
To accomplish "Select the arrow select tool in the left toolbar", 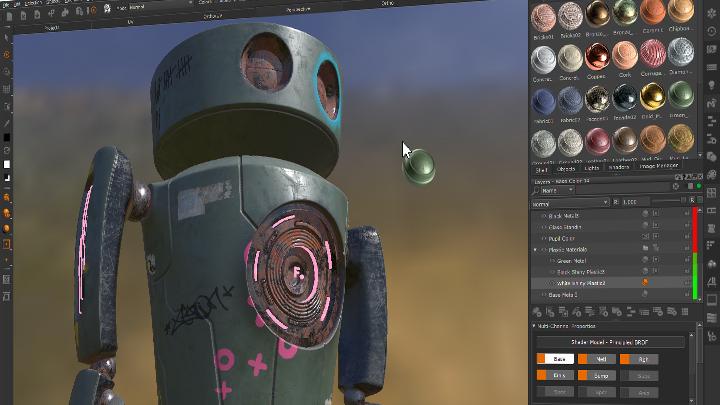I will tap(7, 36).
